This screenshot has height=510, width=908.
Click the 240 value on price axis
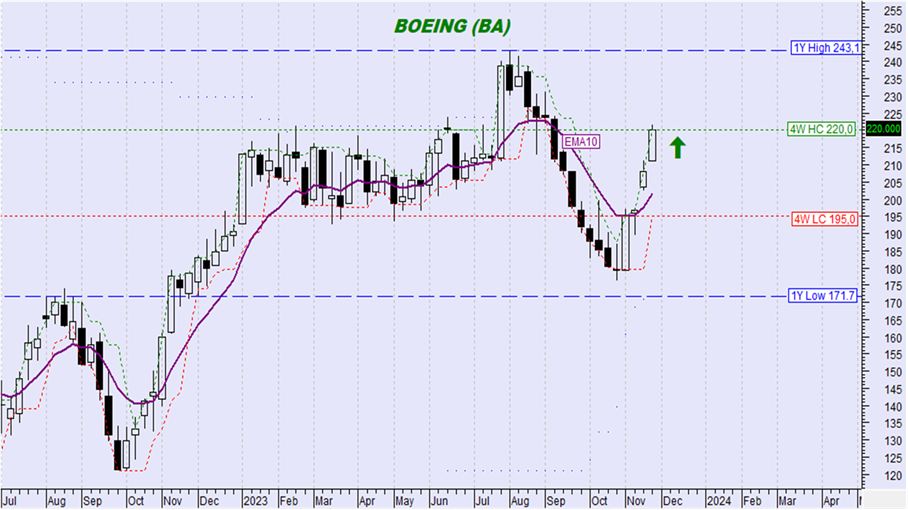[892, 63]
